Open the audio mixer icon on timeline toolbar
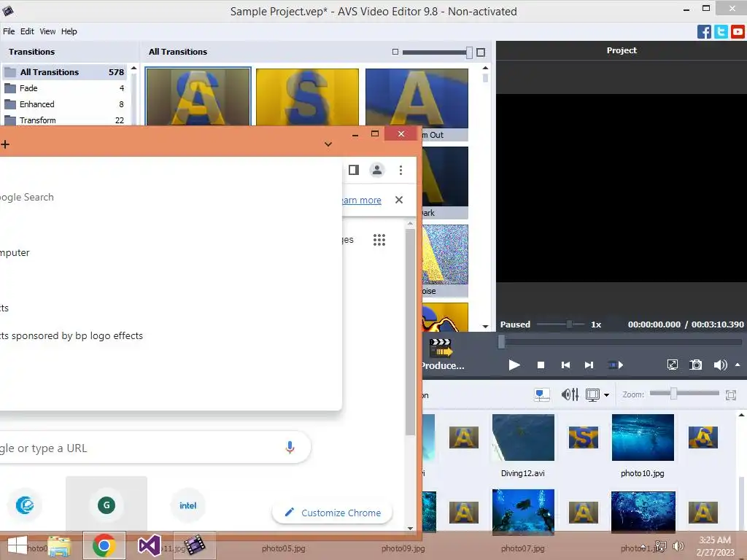This screenshot has width=747, height=560. pos(570,394)
